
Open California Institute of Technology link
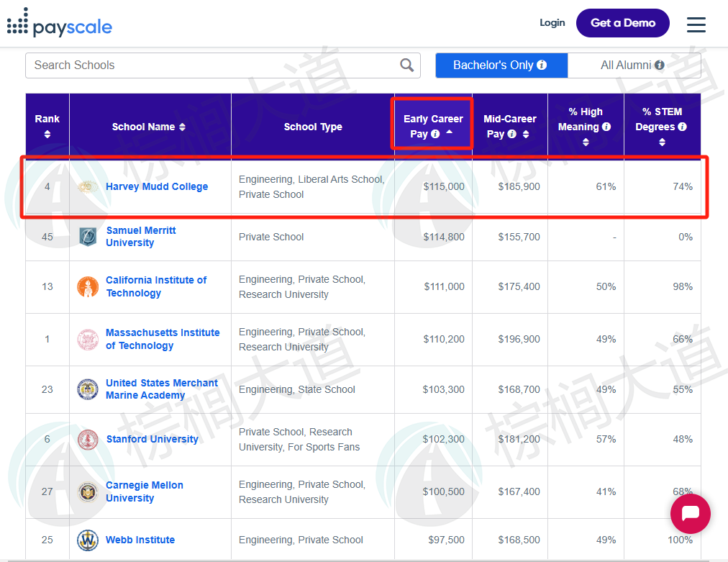pyautogui.click(x=156, y=286)
